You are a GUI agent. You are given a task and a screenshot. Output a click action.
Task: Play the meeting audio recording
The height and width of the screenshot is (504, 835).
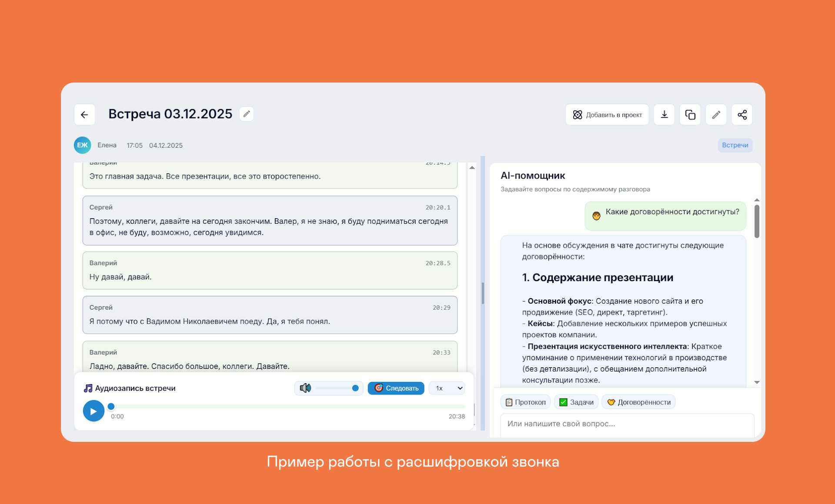[94, 411]
